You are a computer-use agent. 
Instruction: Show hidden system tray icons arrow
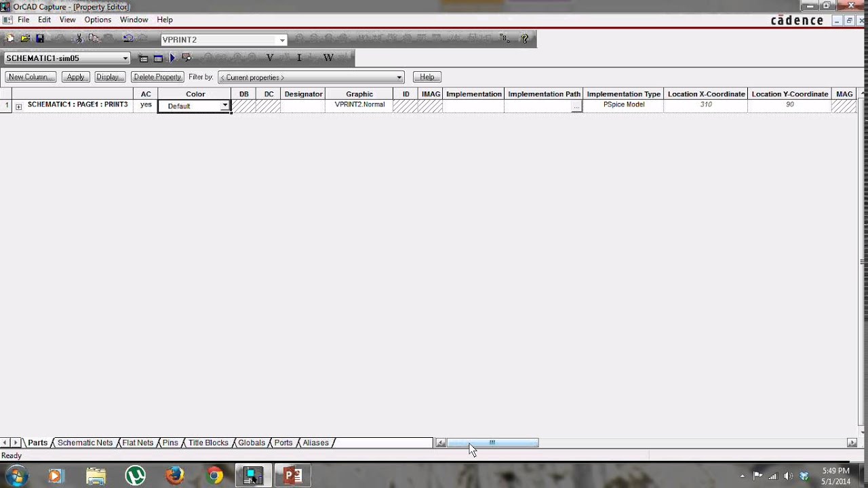[743, 476]
